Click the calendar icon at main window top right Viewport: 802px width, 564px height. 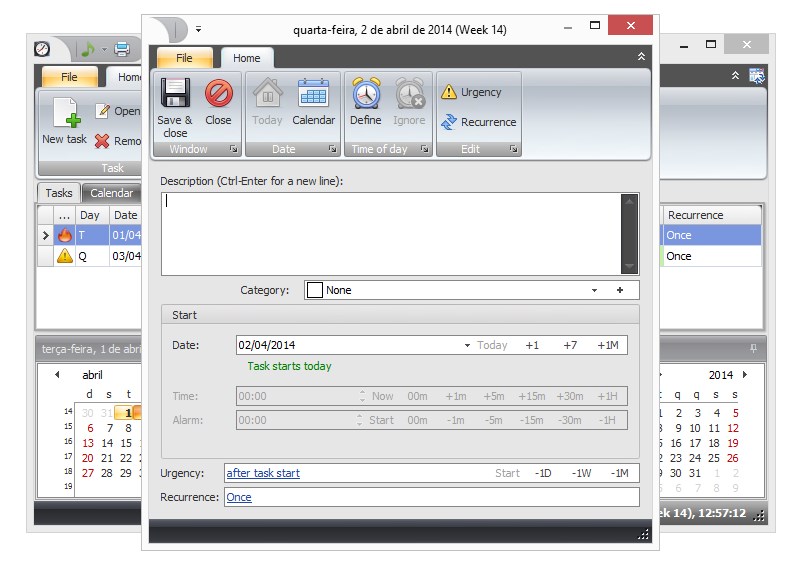coord(756,76)
